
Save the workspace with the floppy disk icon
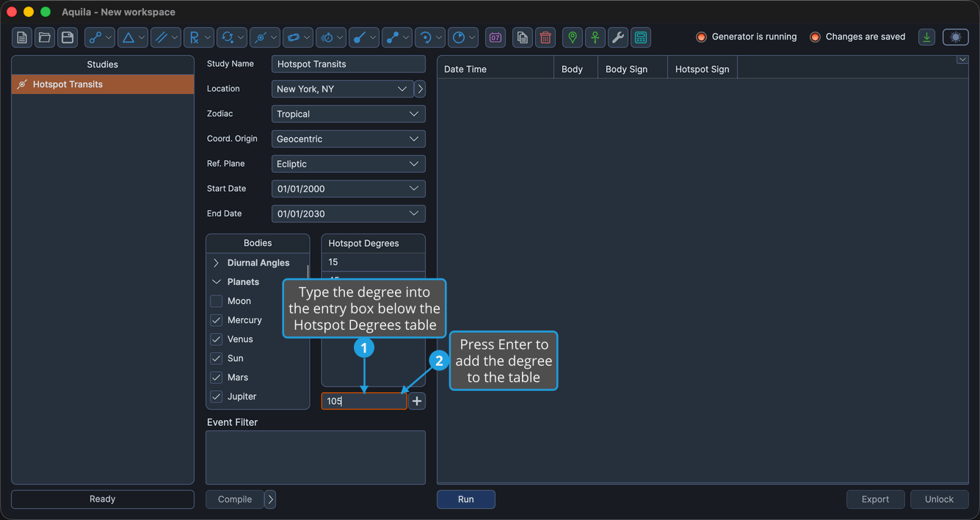pyautogui.click(x=68, y=37)
